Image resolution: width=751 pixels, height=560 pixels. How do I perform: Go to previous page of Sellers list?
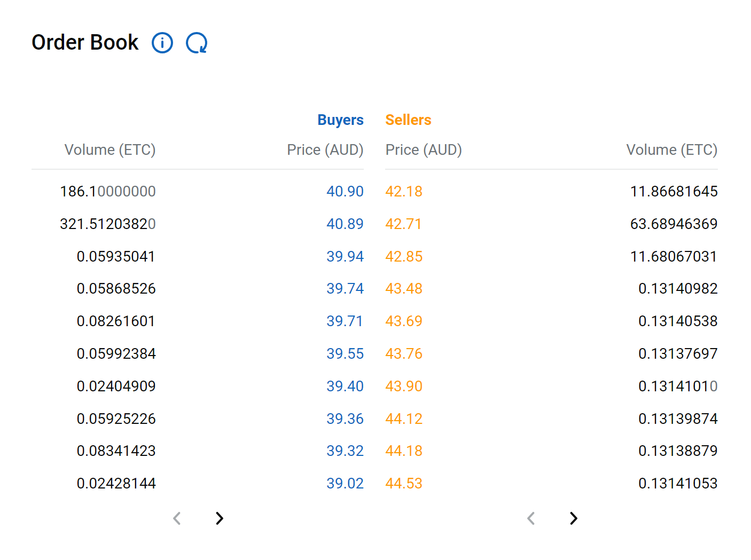pos(531,518)
